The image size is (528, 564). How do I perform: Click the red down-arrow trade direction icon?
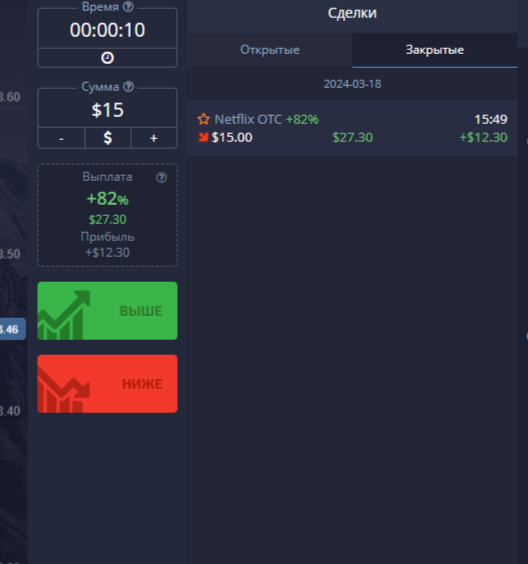click(204, 137)
